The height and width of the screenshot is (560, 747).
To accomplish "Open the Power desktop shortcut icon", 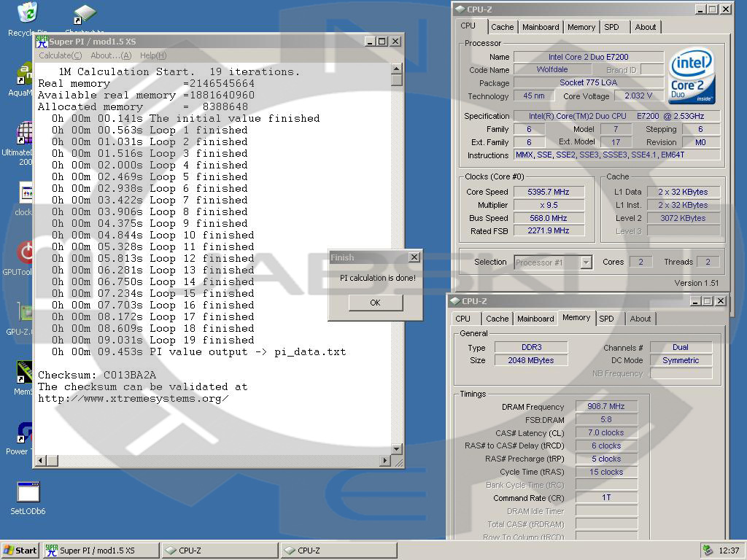I will click(25, 432).
